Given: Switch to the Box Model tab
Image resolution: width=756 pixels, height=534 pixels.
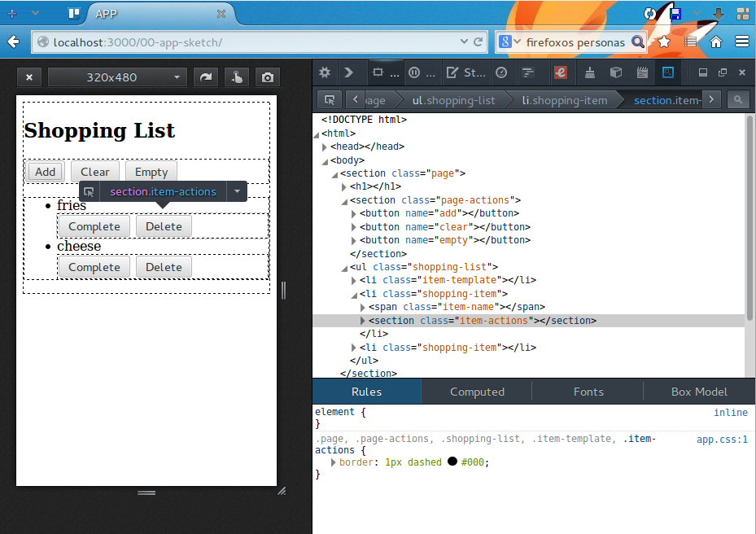Looking at the screenshot, I should point(699,392).
